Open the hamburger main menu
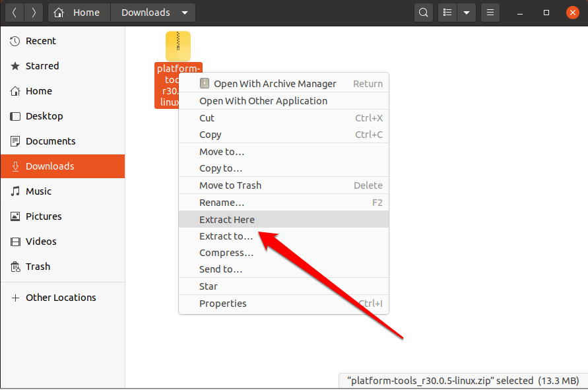Viewport: 588px width, 390px height. pyautogui.click(x=490, y=13)
